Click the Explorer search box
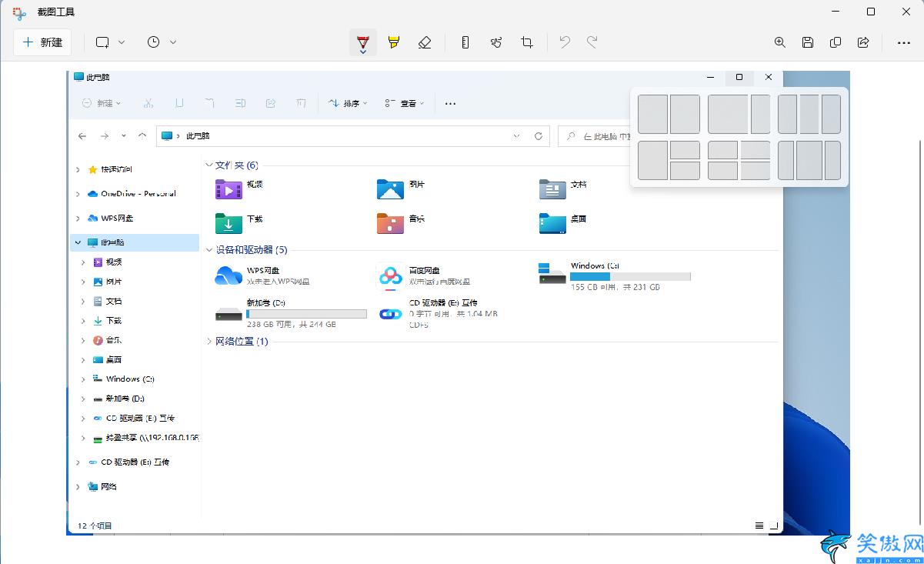The width and height of the screenshot is (924, 564). (x=594, y=135)
